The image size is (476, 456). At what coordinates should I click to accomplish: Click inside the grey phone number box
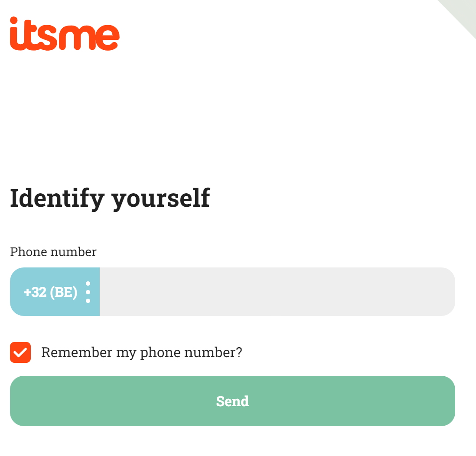277,292
